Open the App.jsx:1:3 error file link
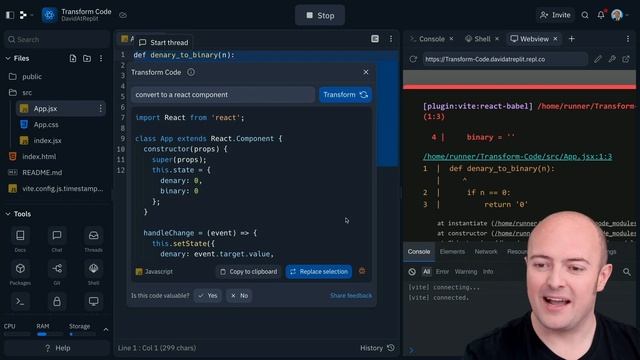 click(518, 156)
